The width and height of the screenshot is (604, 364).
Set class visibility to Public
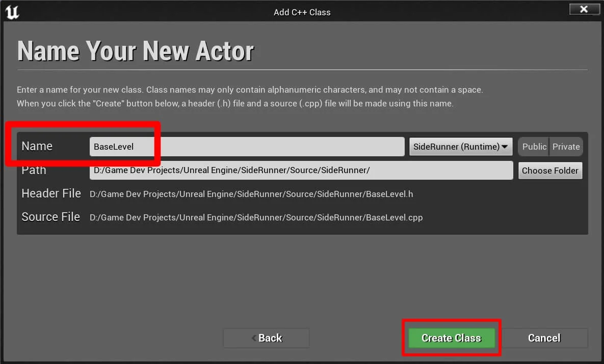click(x=534, y=147)
